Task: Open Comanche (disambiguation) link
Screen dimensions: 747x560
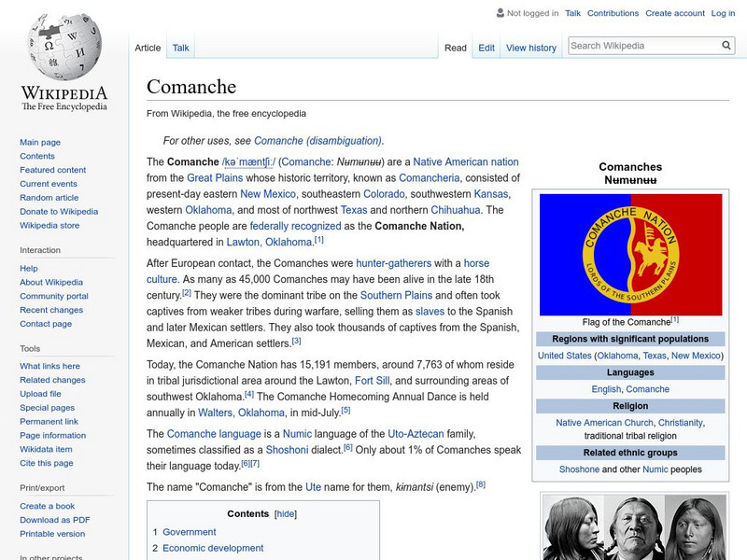Action: click(x=317, y=141)
